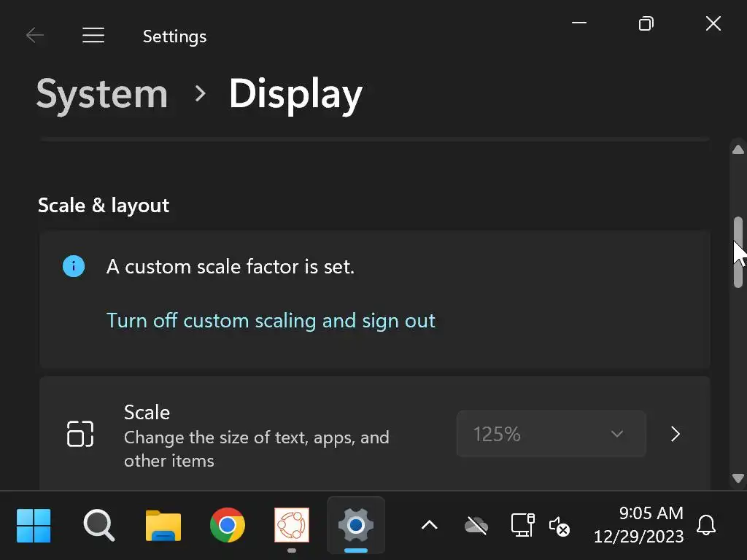
Task: Expand Scale settings with right chevron
Action: tap(676, 434)
